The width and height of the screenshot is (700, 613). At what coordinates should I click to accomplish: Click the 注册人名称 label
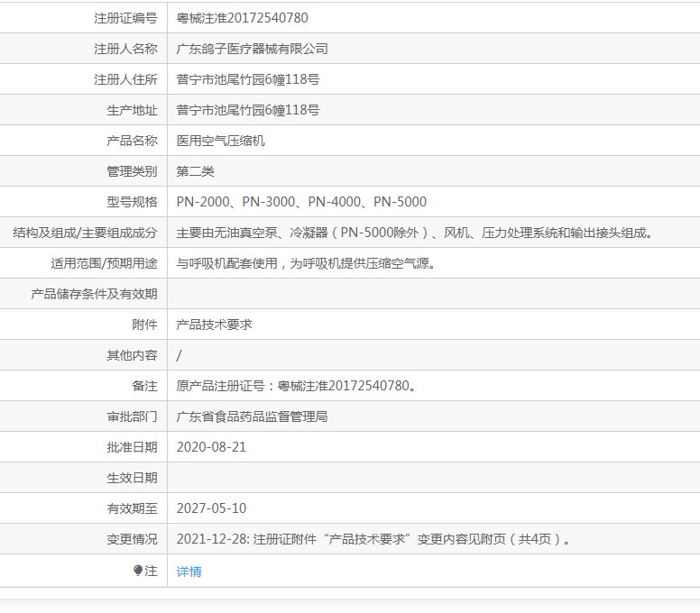coord(125,49)
